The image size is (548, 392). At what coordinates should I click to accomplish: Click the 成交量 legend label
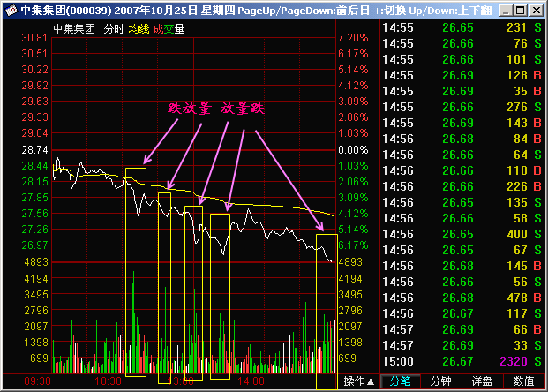[169, 28]
